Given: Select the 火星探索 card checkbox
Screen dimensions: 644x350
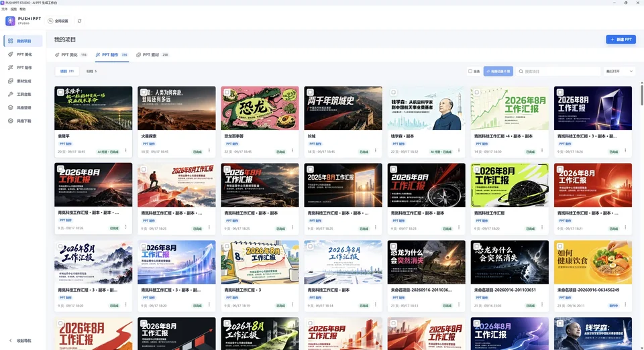Looking at the screenshot, I should (144, 93).
